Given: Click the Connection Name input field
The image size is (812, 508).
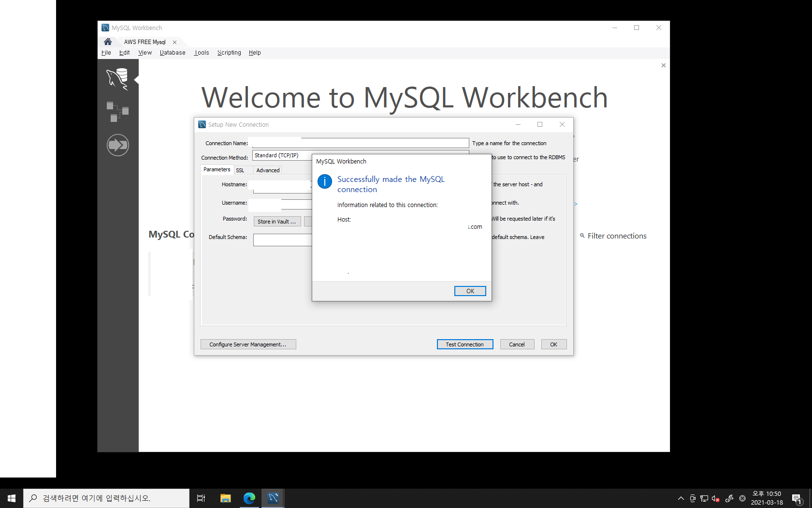Looking at the screenshot, I should pyautogui.click(x=361, y=143).
